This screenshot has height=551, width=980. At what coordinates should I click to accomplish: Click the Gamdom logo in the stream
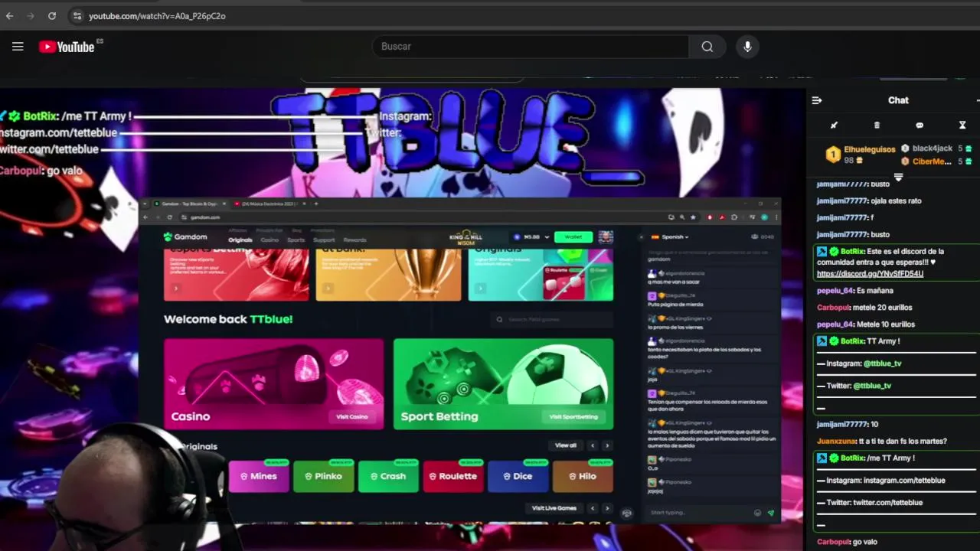[x=185, y=237]
